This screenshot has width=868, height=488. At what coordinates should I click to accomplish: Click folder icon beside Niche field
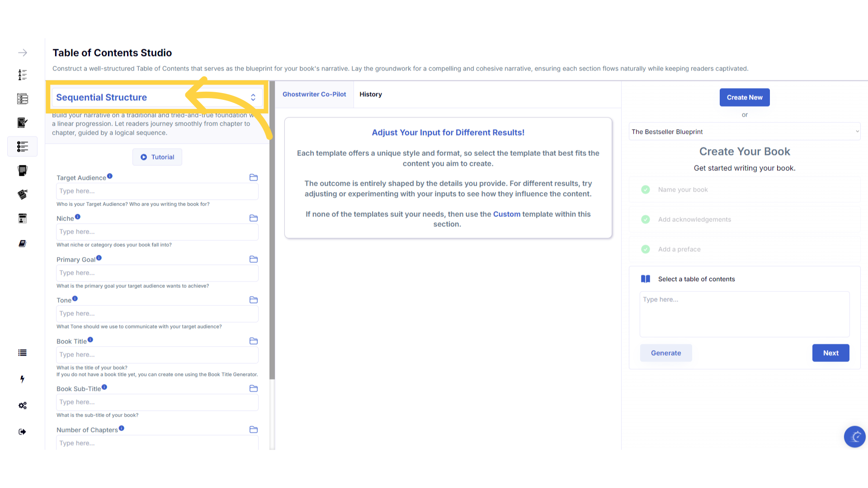254,218
